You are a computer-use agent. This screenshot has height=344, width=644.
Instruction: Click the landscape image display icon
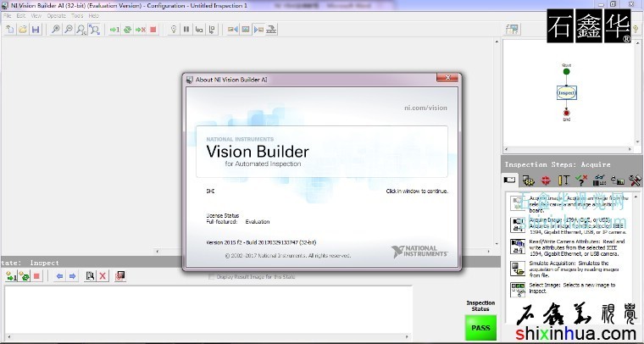(x=246, y=30)
